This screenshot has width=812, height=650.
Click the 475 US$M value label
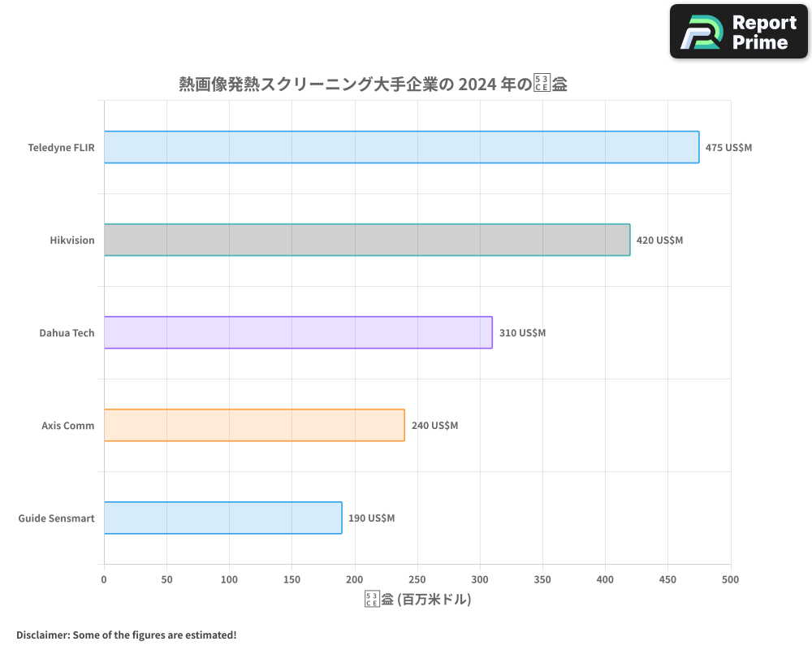[x=728, y=147]
